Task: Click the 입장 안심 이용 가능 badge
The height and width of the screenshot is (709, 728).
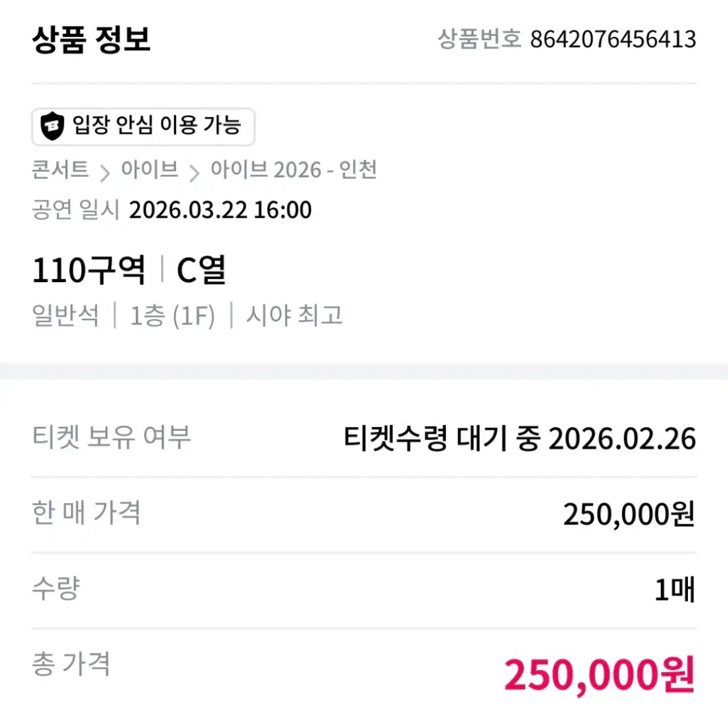Action: pyautogui.click(x=143, y=127)
